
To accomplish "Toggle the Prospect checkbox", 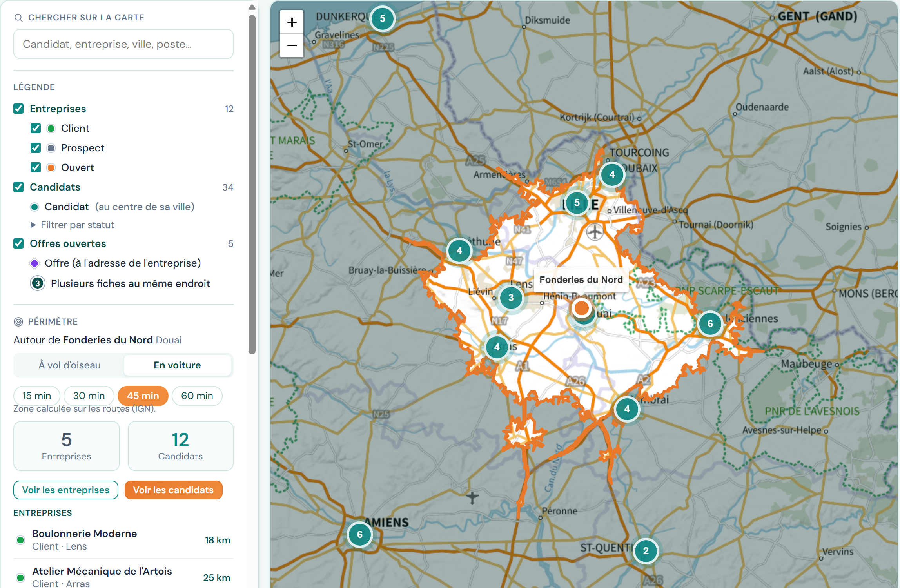I will pyautogui.click(x=36, y=148).
